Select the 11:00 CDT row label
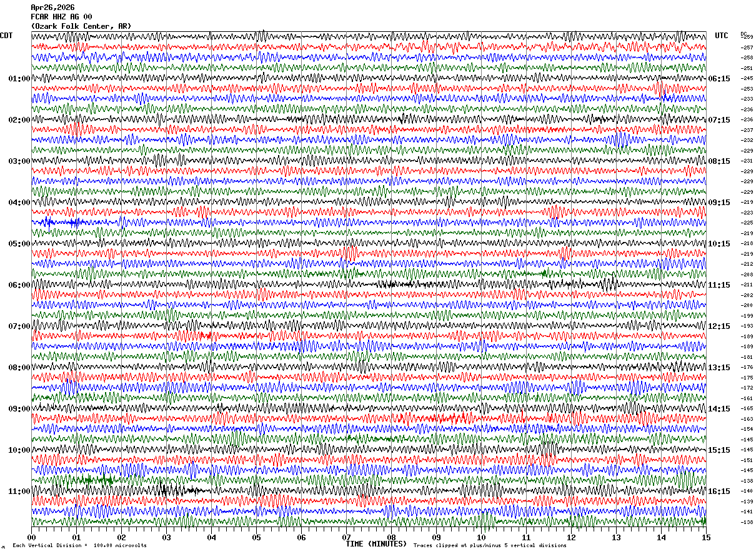The height and width of the screenshot is (554, 756). point(19,491)
